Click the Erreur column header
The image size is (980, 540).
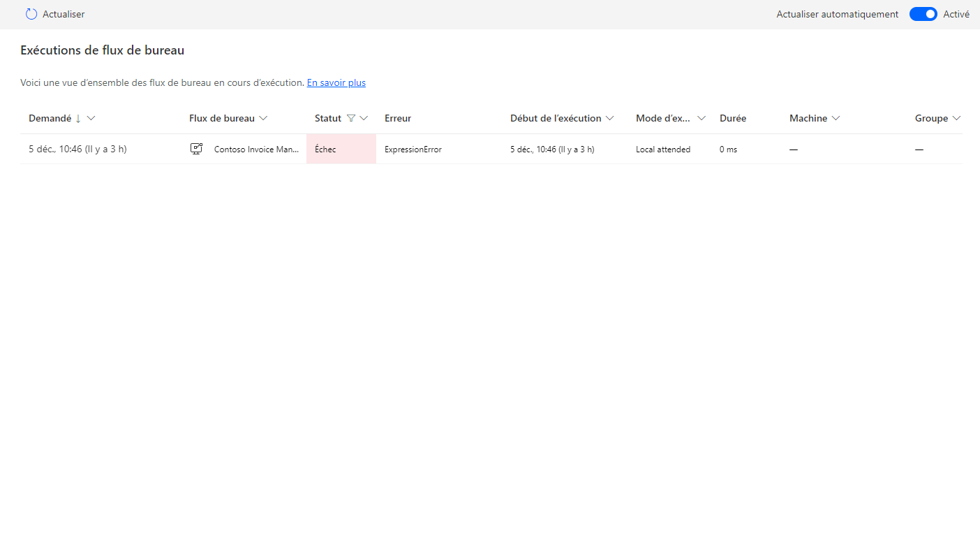point(398,118)
